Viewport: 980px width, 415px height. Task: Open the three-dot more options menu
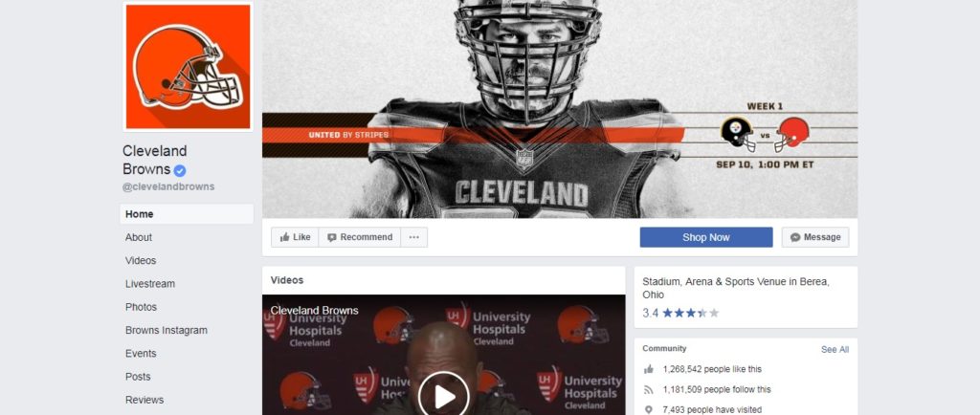coord(413,237)
